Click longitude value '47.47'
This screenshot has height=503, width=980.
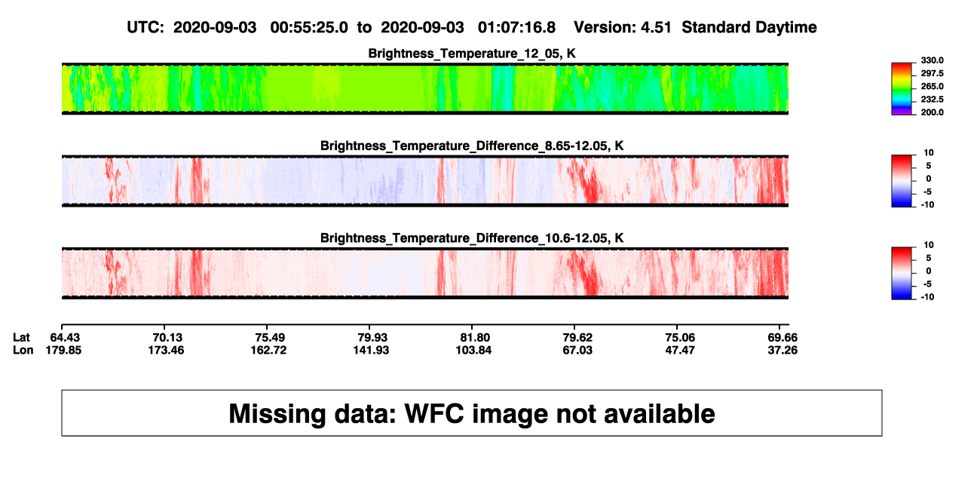[680, 351]
